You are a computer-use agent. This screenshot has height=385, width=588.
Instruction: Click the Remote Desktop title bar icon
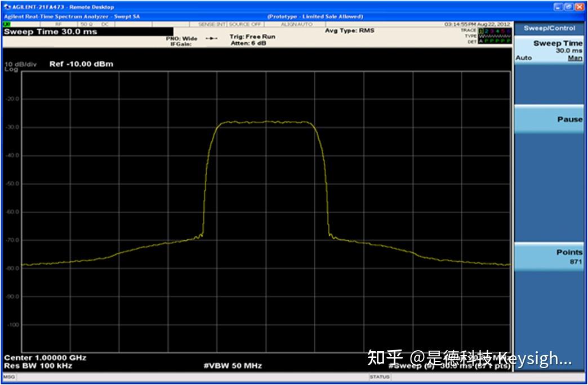(7, 7)
